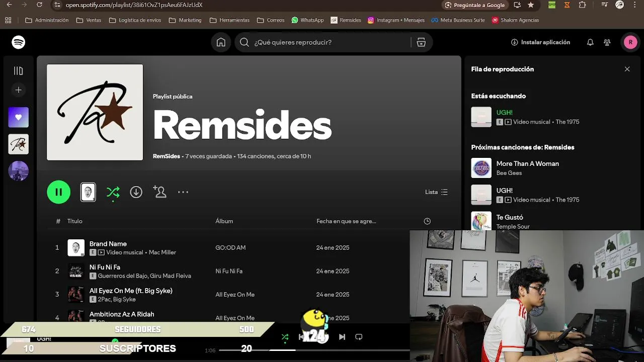This screenshot has height=362, width=644.
Task: Open Remsides playlist in sidebar
Action: coord(19,144)
